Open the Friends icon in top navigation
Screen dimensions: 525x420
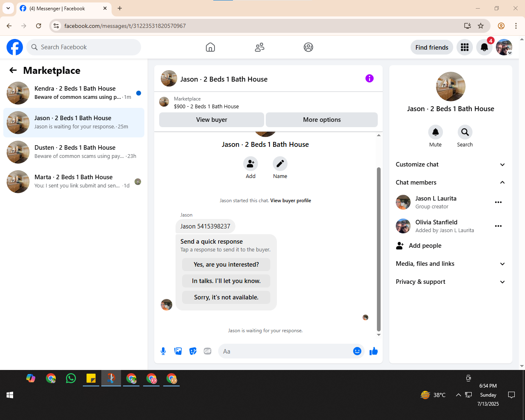pos(260,47)
